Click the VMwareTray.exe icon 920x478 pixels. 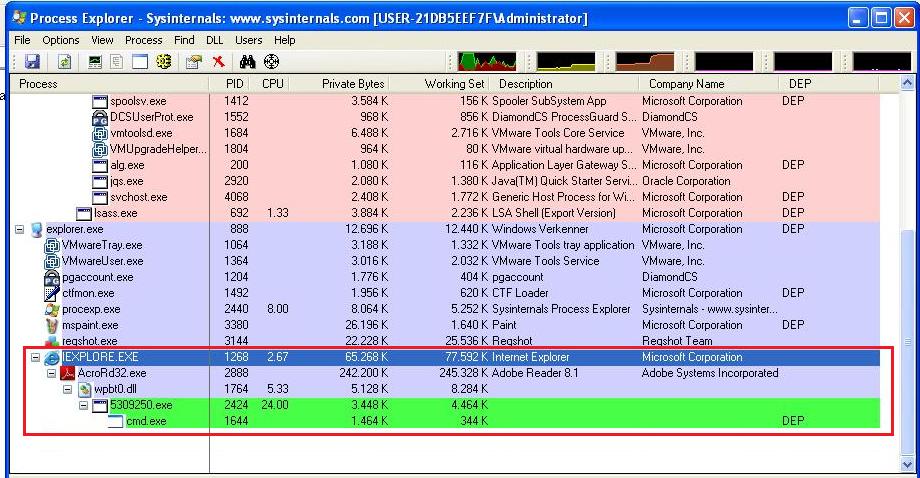[x=52, y=245]
